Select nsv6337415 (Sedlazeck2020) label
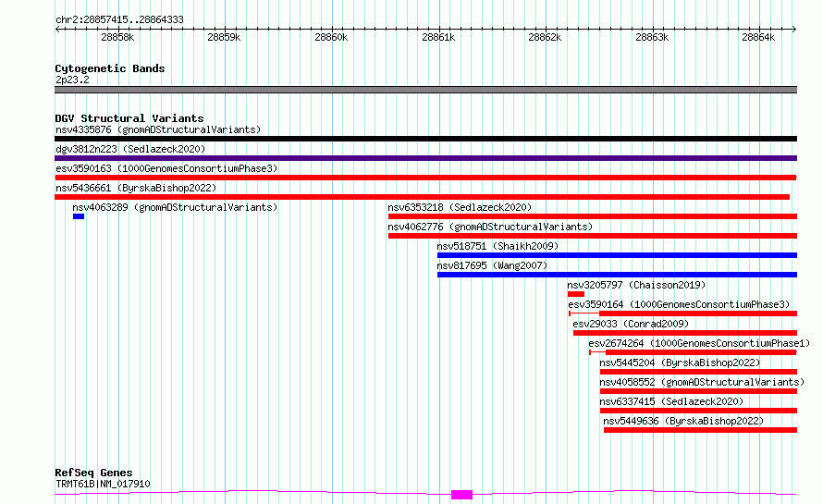Screen dimensions: 823x504 [x=672, y=401]
